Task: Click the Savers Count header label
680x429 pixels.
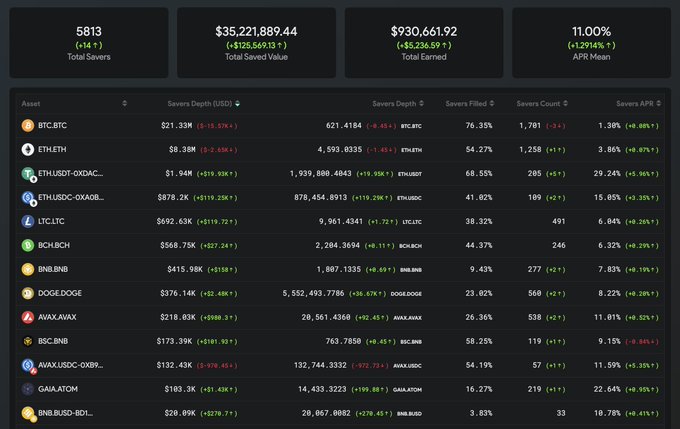Action: point(538,104)
